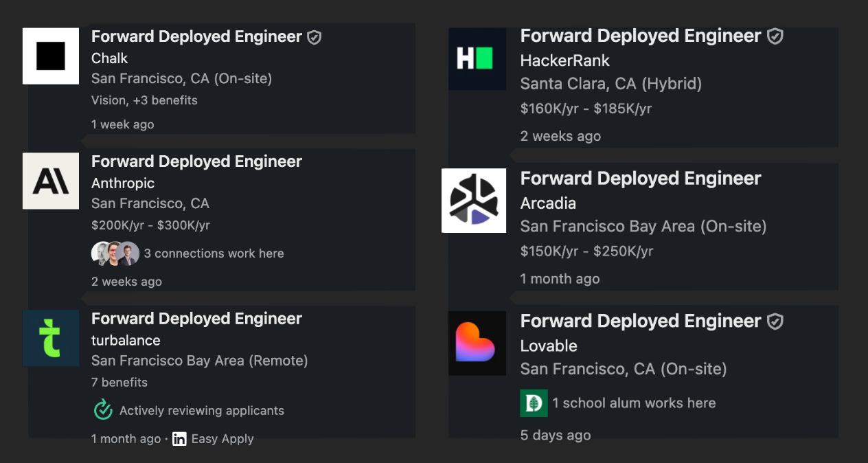The height and width of the screenshot is (463, 868).
Task: Open Forward Deployed Engineer job at Lovable
Action: tap(641, 321)
